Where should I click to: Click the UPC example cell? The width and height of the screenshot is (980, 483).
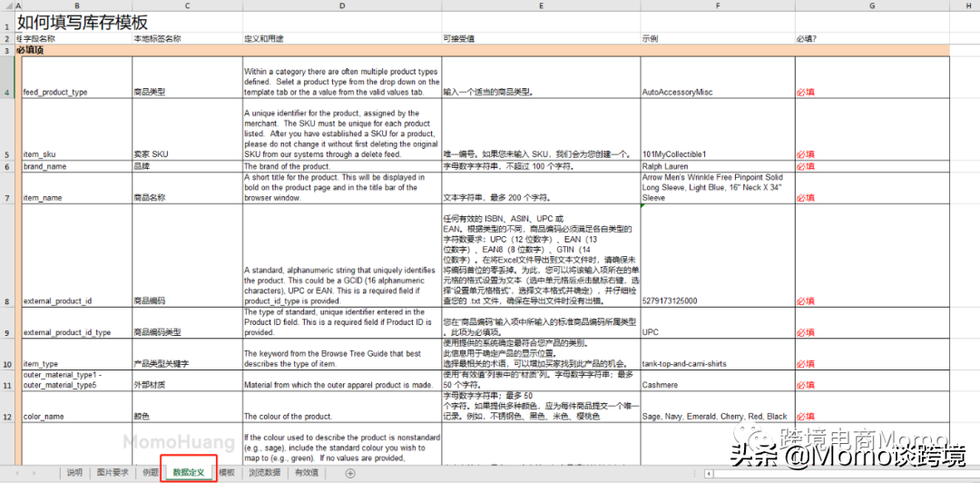(x=718, y=323)
